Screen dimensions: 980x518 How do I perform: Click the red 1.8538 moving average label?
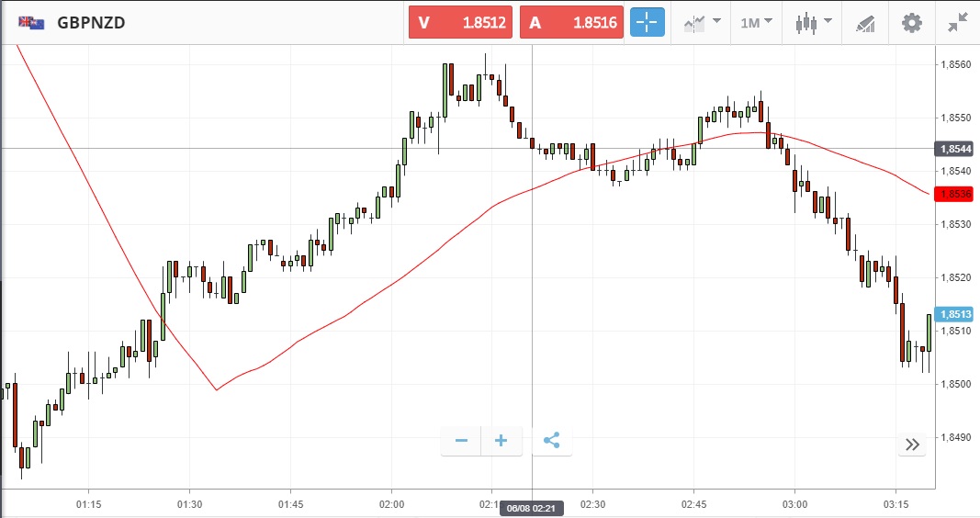[x=953, y=194]
